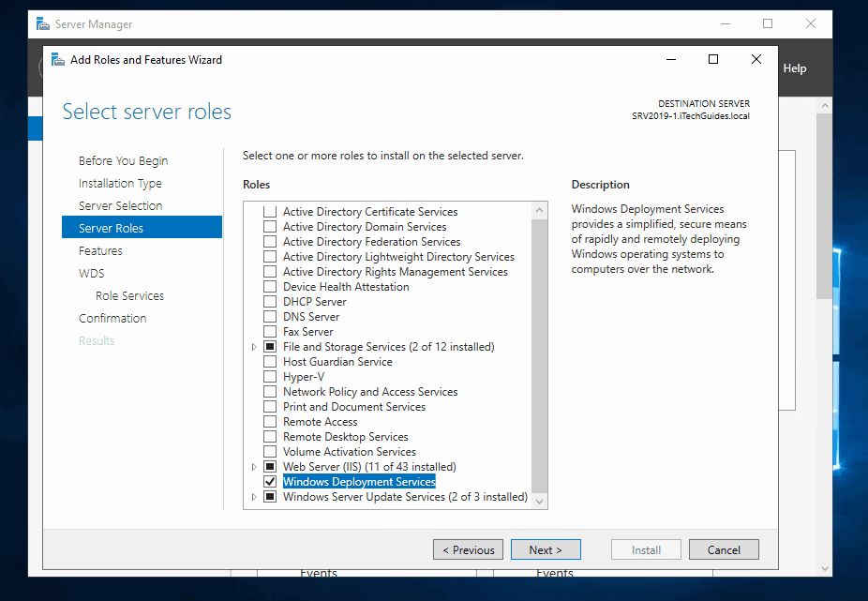Close the Add Roles and Features Wizard
This screenshot has width=868, height=601.
coord(756,59)
